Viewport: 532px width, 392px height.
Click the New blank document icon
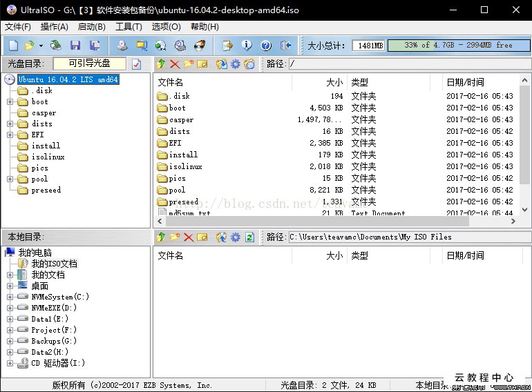[14, 46]
